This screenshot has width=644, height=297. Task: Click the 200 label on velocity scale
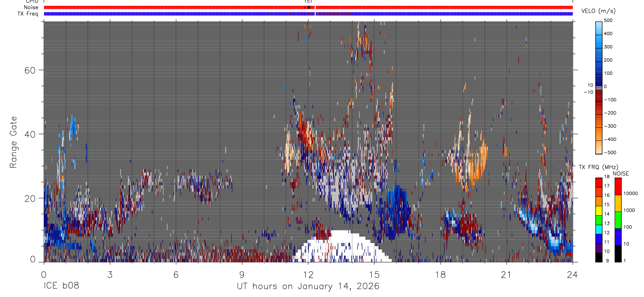pos(609,60)
